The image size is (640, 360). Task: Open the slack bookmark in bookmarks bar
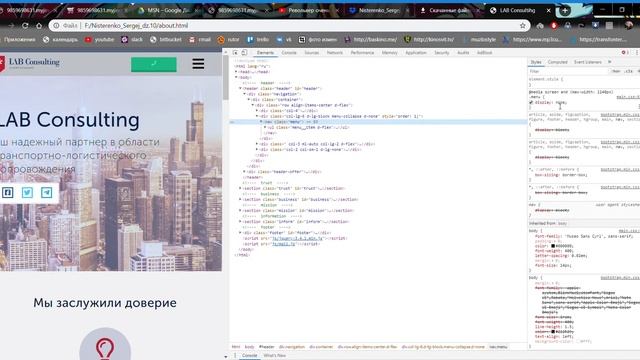132,40
